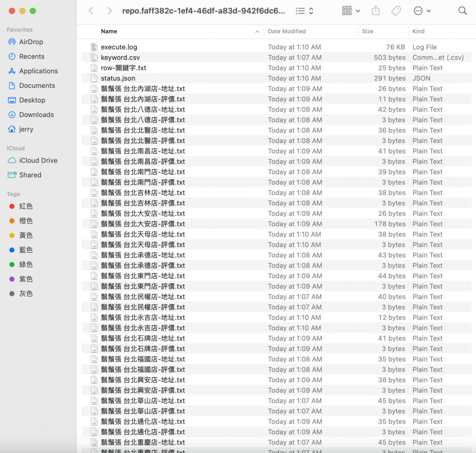This screenshot has height=453, width=476.
Task: Click the Log File kind cell
Action: [424, 47]
